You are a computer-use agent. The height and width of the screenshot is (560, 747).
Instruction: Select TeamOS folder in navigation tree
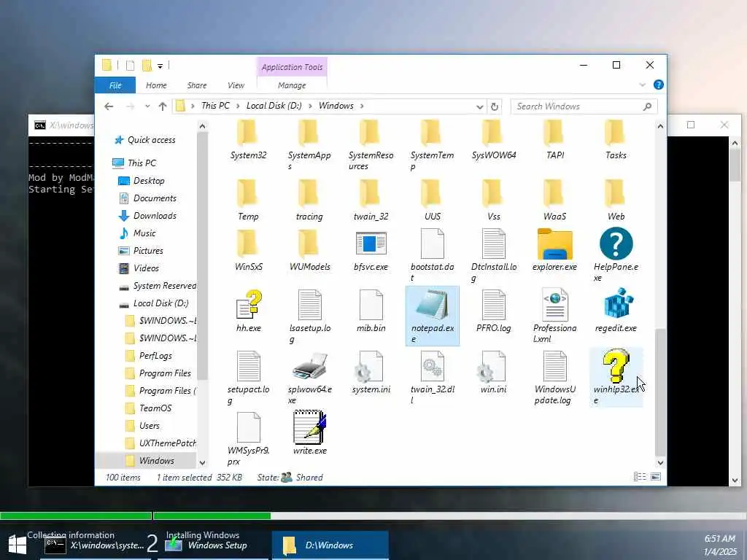(155, 408)
